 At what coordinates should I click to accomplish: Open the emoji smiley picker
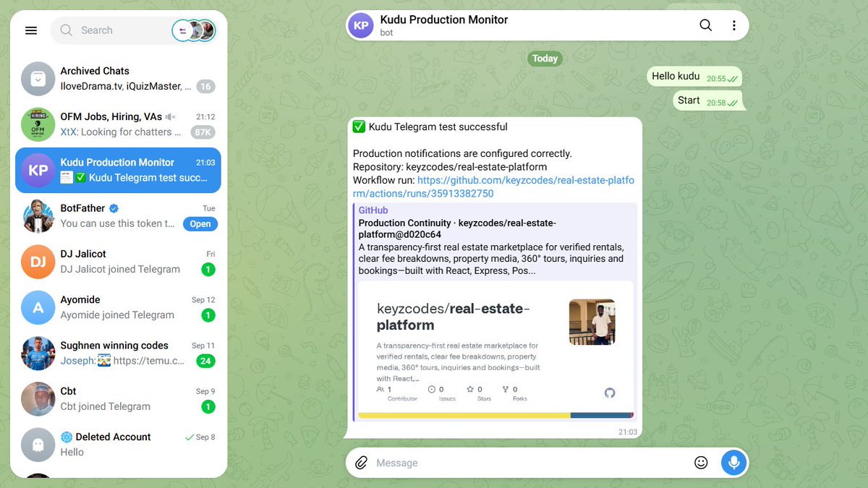pyautogui.click(x=701, y=463)
